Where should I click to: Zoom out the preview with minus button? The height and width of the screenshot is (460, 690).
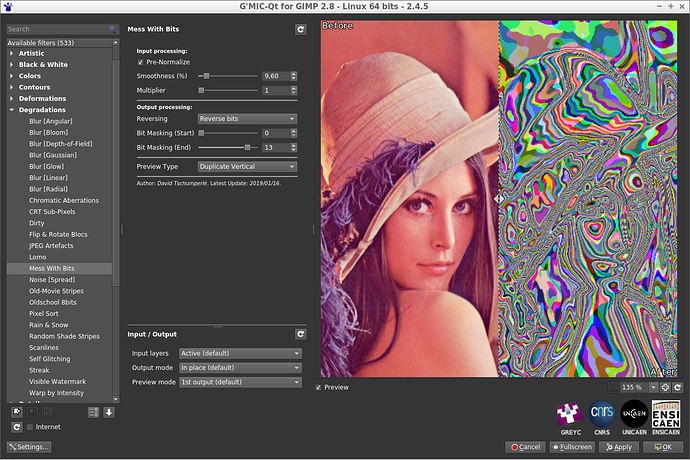613,387
